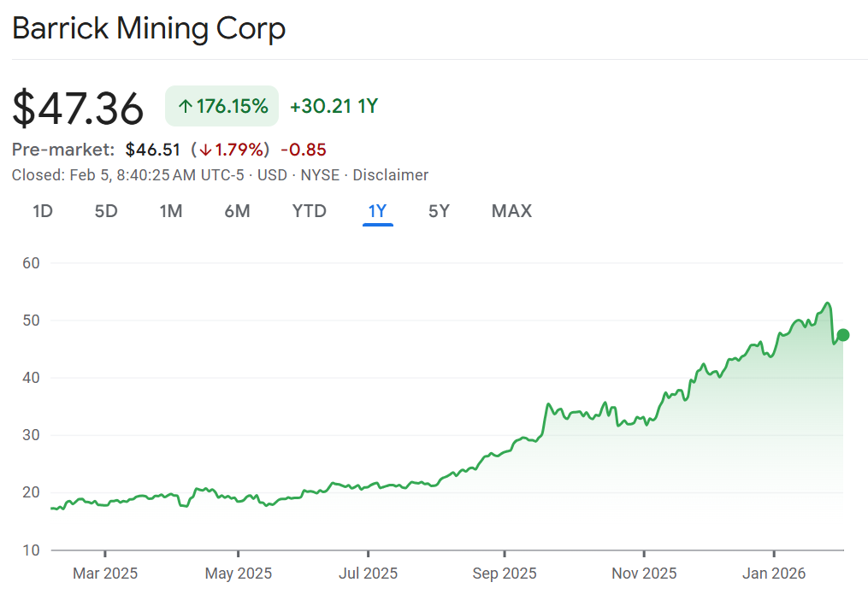Show the 1M price history
The image size is (868, 606).
pyautogui.click(x=171, y=211)
